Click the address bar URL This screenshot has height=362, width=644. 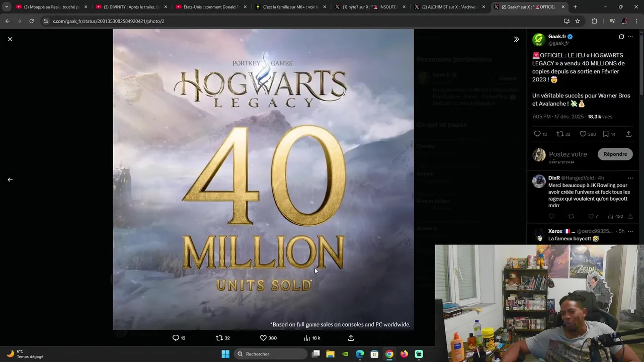click(108, 21)
